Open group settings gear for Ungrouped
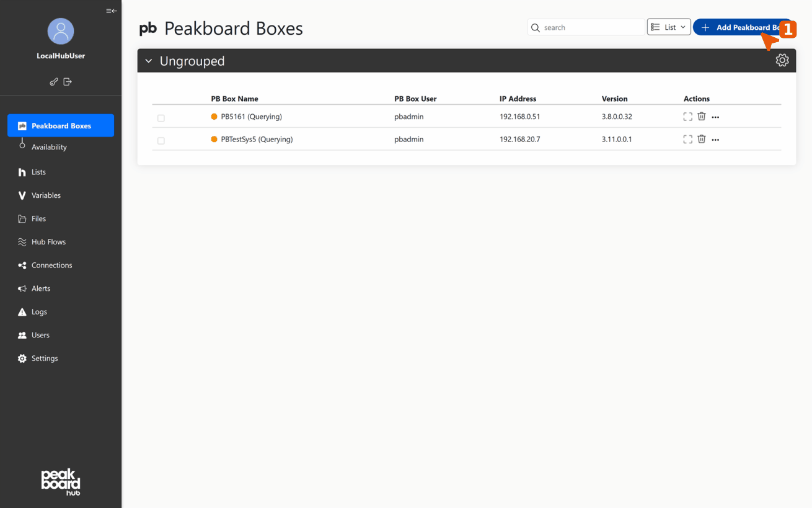 pos(782,60)
